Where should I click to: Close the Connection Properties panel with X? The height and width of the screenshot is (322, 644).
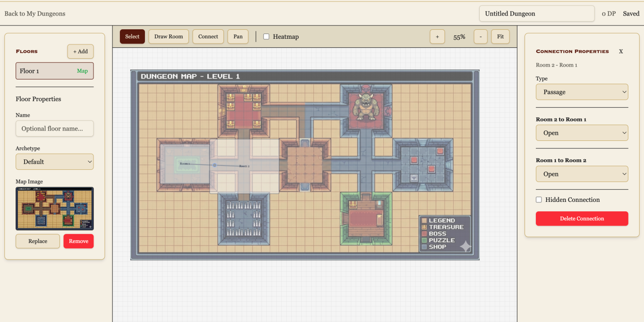(x=621, y=51)
